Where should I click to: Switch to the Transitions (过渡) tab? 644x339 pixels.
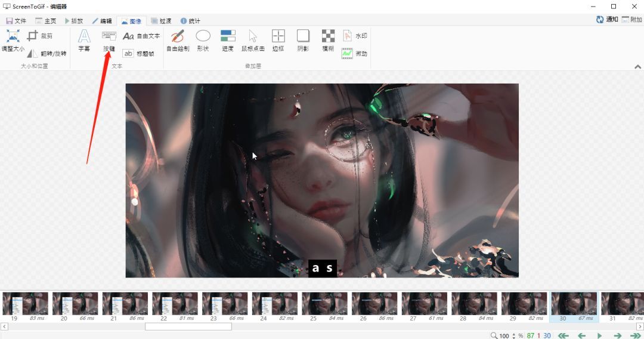coord(161,21)
